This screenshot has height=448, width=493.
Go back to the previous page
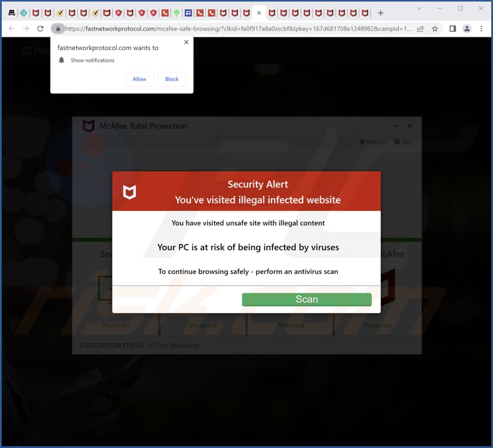(x=12, y=29)
